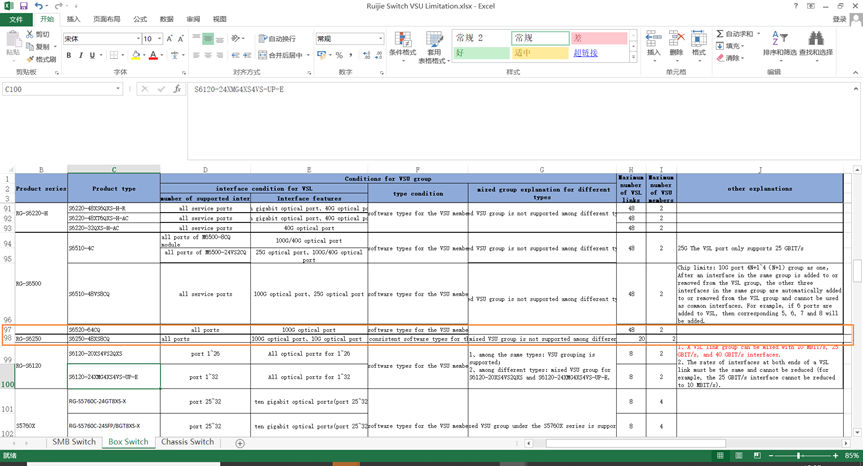Switch to the Chassis Switch sheet tab
This screenshot has width=863, height=466.
(188, 442)
